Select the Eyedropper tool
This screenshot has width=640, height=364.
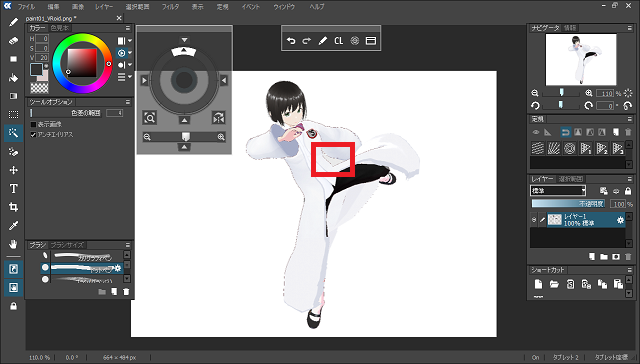coord(13,226)
